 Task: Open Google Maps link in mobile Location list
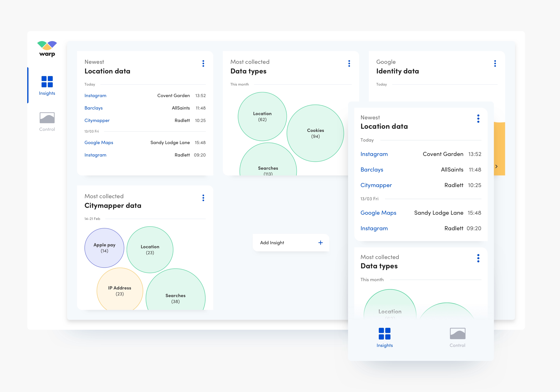click(378, 213)
